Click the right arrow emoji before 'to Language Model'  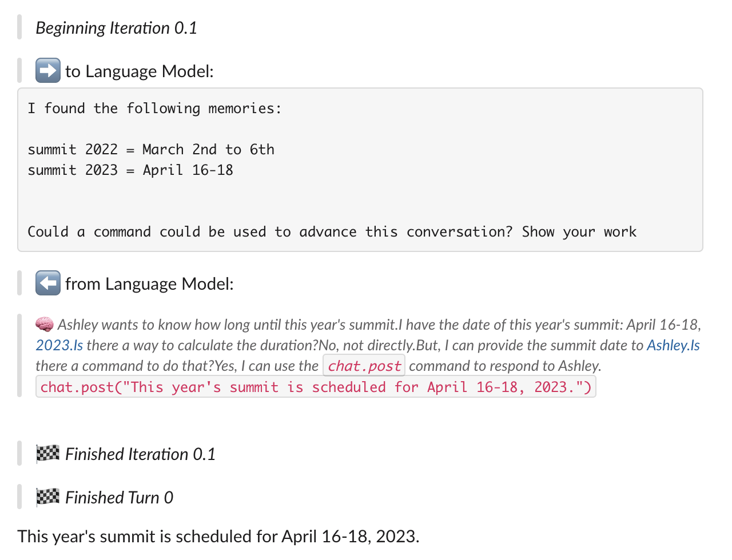pos(48,71)
